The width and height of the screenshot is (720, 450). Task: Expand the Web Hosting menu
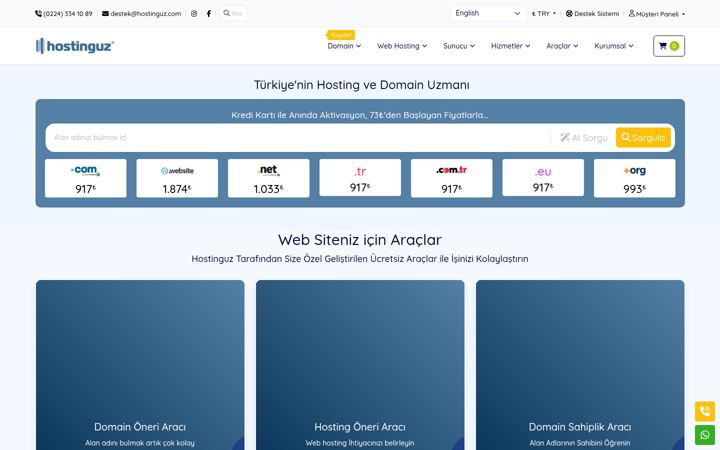402,46
